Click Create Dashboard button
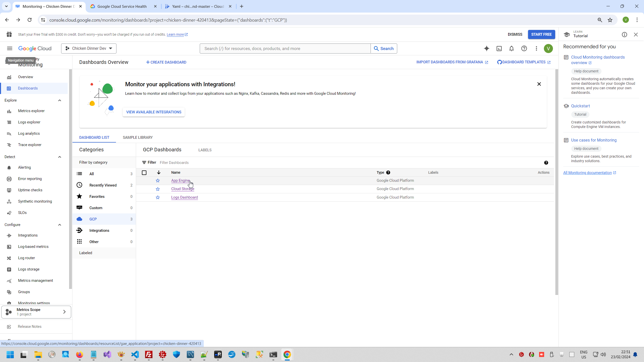This screenshot has width=644, height=362. coord(166,62)
